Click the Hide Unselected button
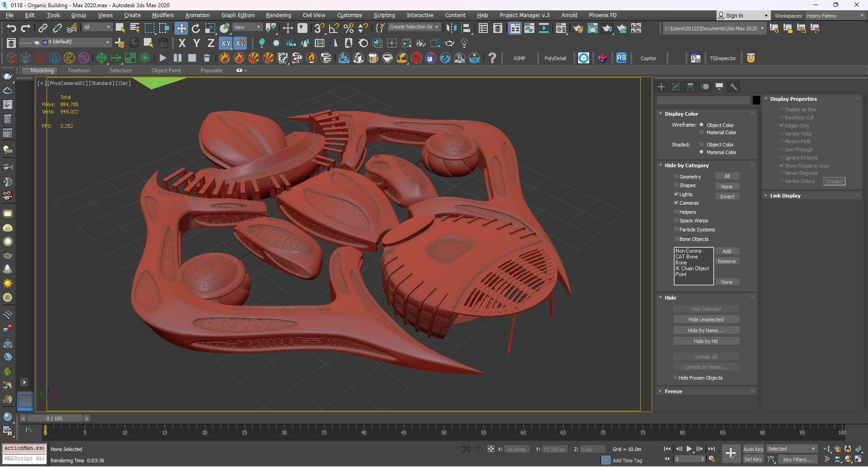Viewport: 868px width, 470px height. click(706, 320)
